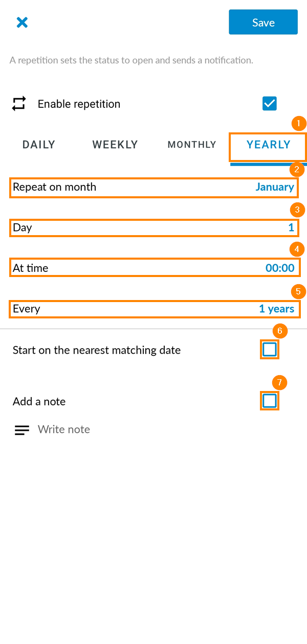
Task: Open the Day selector showing 1
Action: (x=153, y=227)
